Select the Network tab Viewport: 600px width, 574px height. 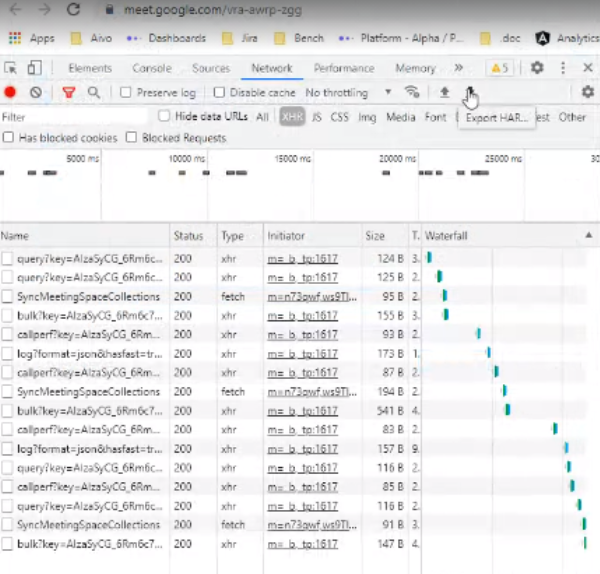272,68
